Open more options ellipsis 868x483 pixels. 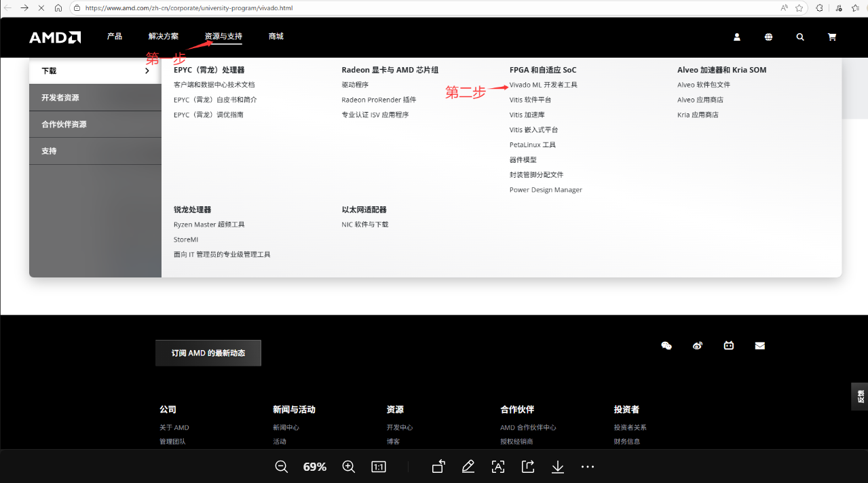(588, 467)
